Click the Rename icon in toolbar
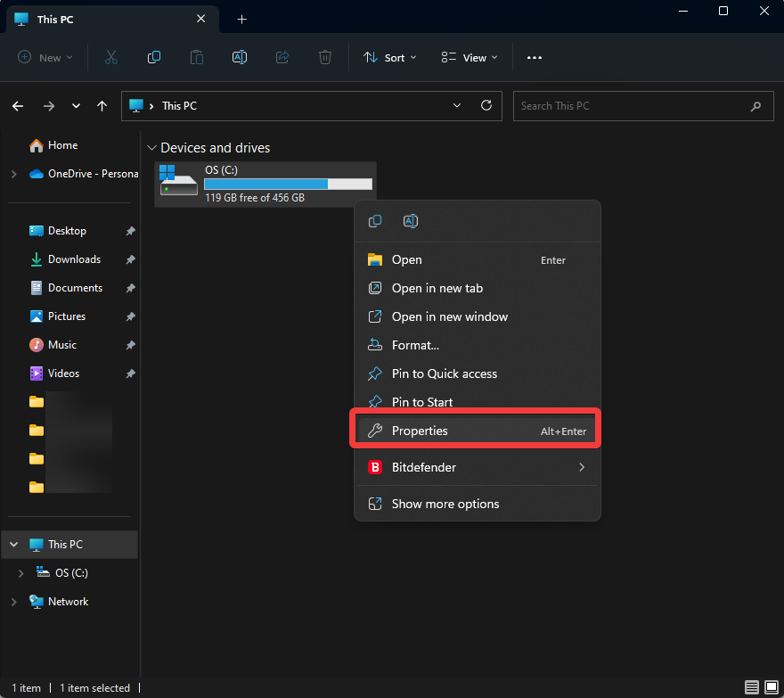 click(239, 57)
